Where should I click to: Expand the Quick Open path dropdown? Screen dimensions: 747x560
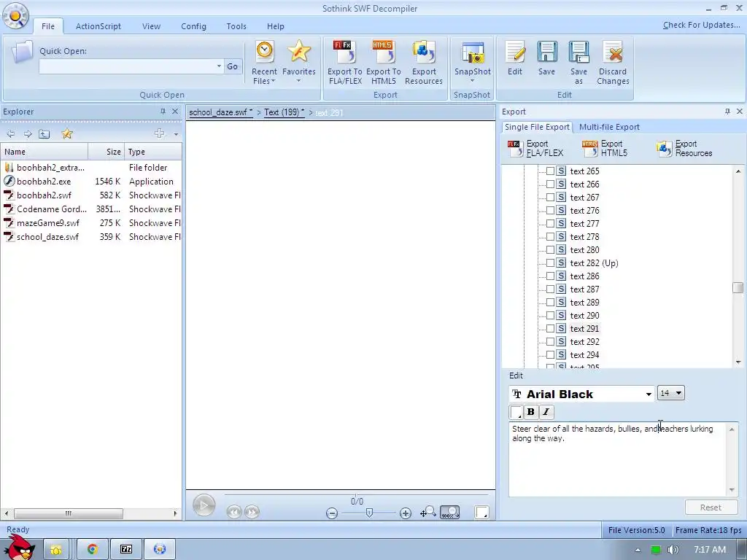(219, 66)
